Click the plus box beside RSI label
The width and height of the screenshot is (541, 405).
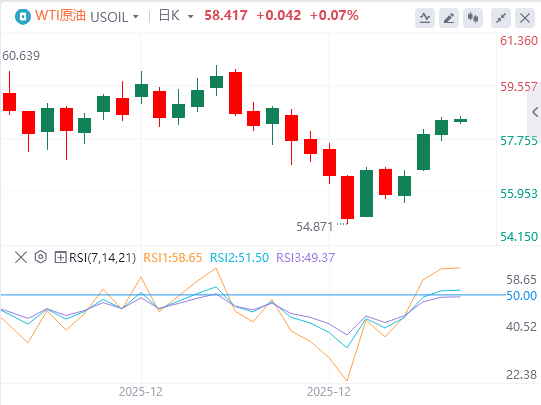[60, 257]
